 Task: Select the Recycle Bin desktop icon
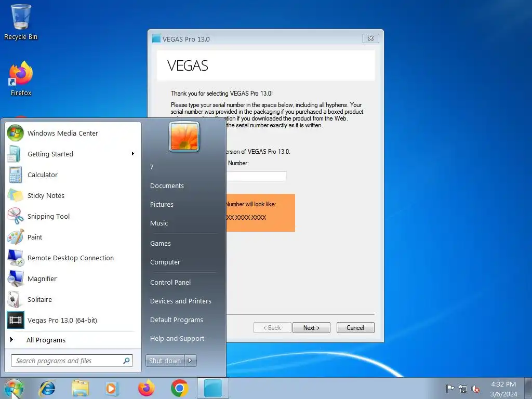click(x=21, y=22)
